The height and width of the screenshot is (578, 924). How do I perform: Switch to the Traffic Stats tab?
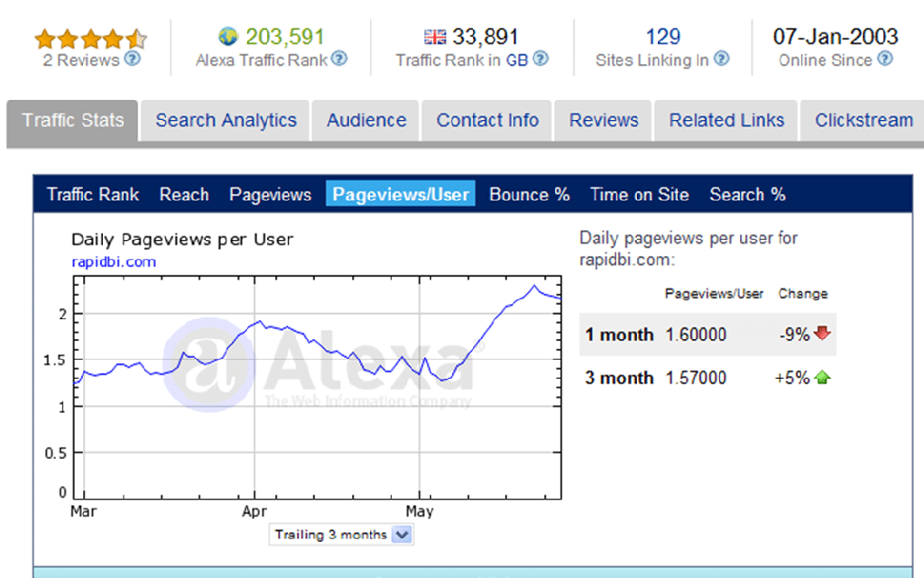72,121
